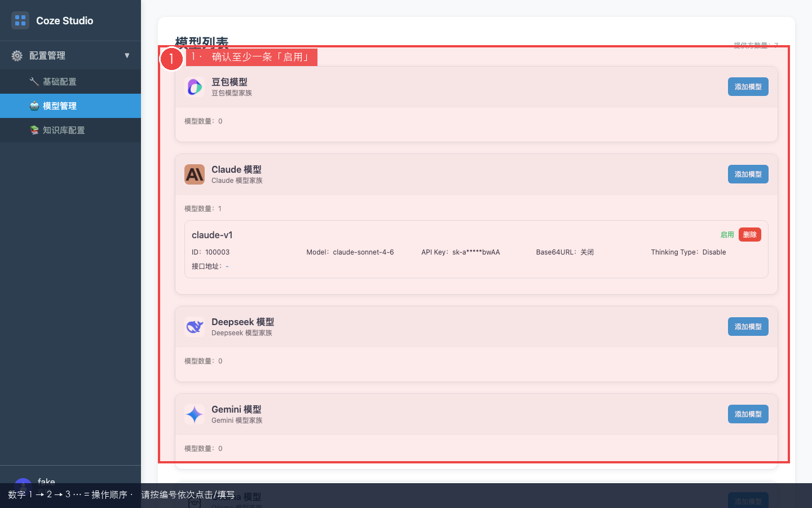Click the 启用 status of claude-v1

(x=727, y=235)
